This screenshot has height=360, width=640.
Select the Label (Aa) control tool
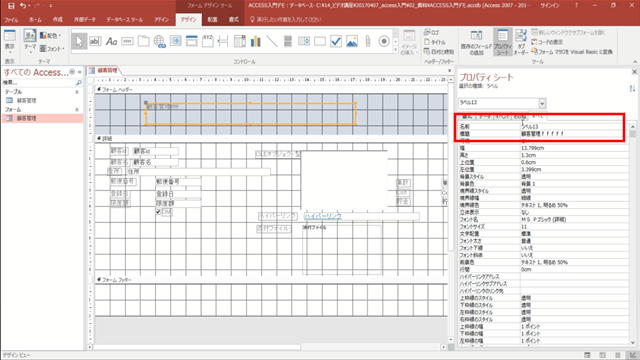pos(111,41)
